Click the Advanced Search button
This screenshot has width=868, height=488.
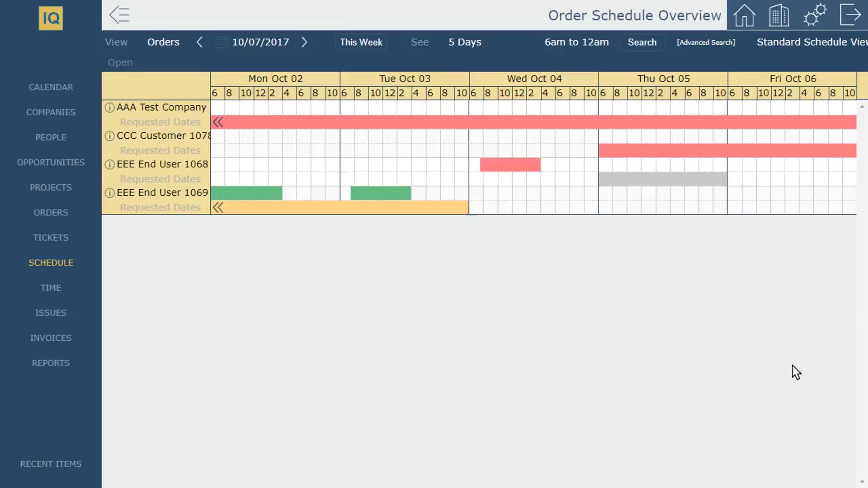tap(705, 42)
